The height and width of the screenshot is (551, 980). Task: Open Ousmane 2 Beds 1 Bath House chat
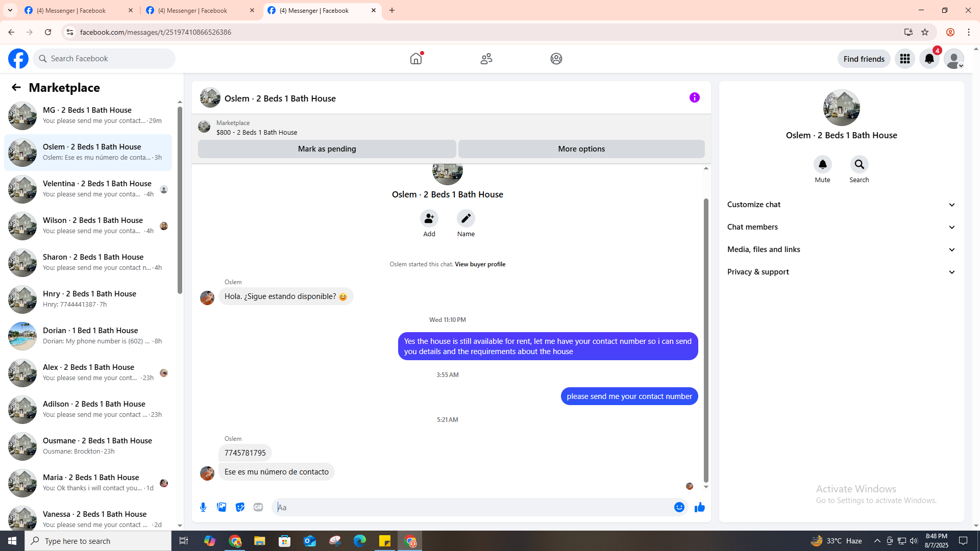pos(88,446)
